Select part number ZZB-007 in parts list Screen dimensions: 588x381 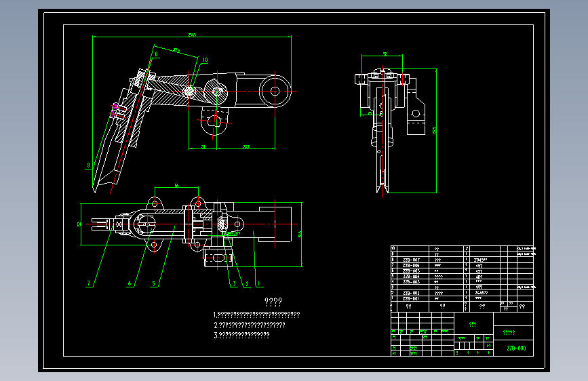(411, 260)
